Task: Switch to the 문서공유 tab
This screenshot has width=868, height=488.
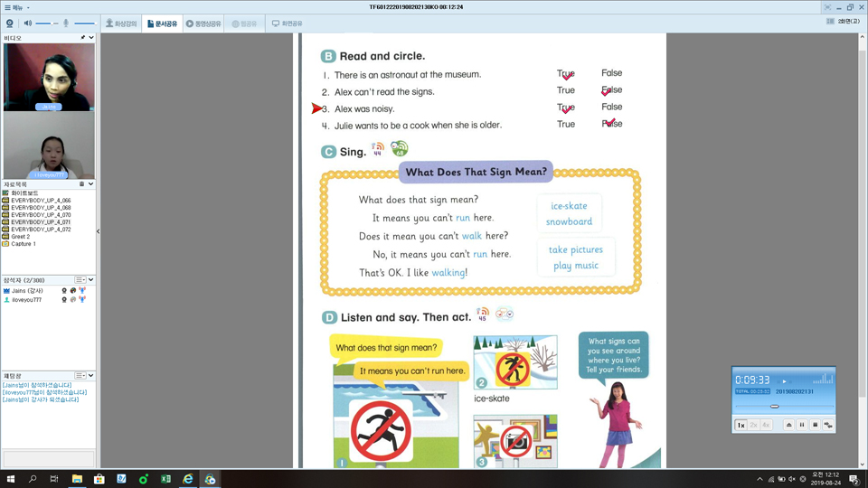Action: pos(161,23)
